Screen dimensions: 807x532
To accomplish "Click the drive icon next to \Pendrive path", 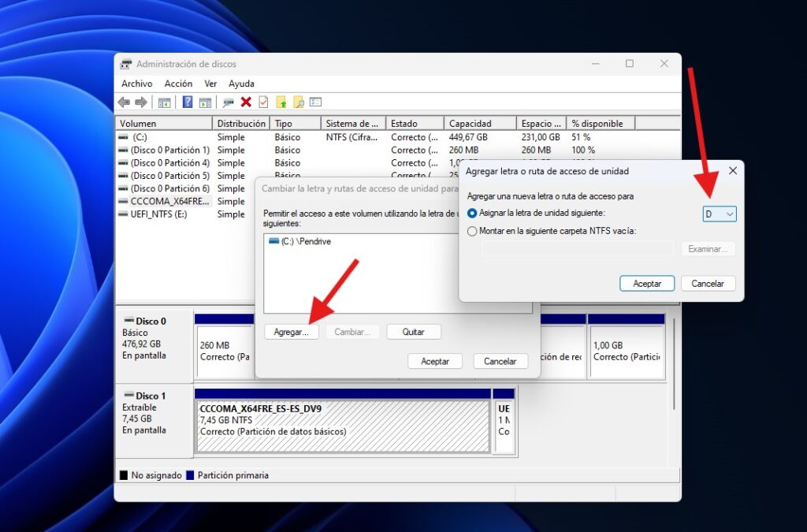I will (273, 241).
